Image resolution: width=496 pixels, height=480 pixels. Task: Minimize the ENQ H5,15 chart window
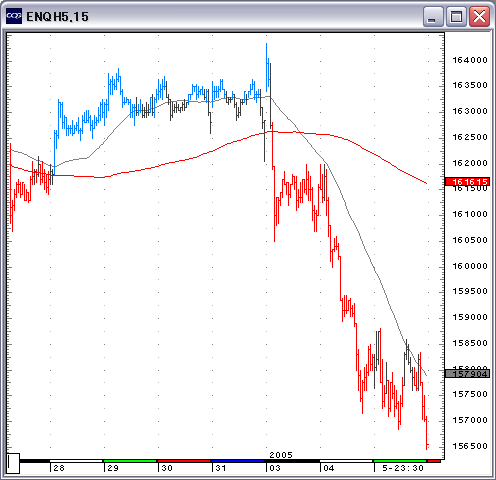[x=433, y=16]
